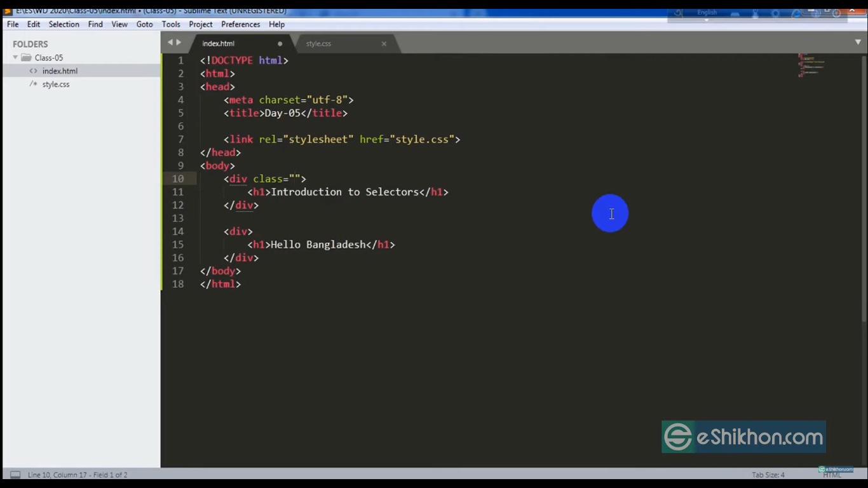Image resolution: width=868 pixels, height=488 pixels.
Task: Click the navigate-back arrow beside the tabs
Action: click(x=170, y=43)
